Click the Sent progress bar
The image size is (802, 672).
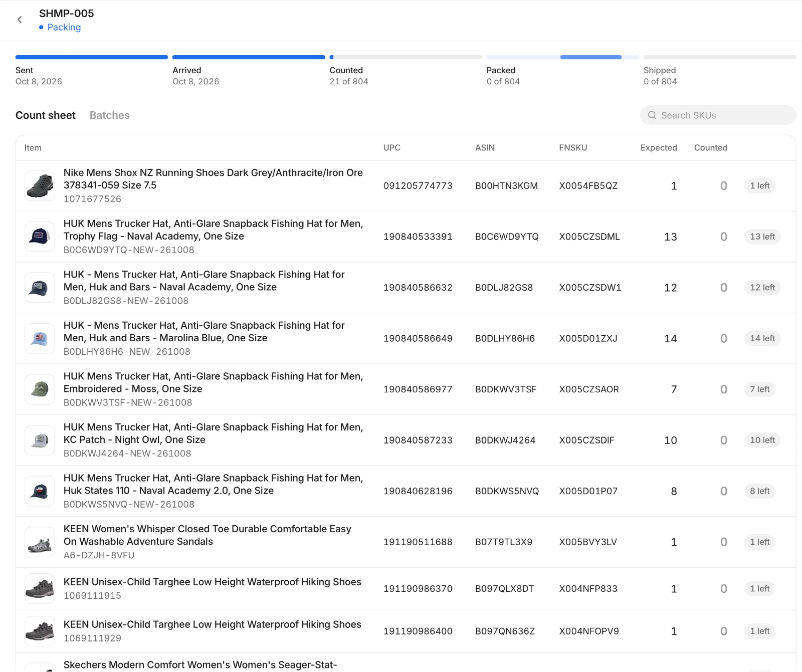click(92, 57)
